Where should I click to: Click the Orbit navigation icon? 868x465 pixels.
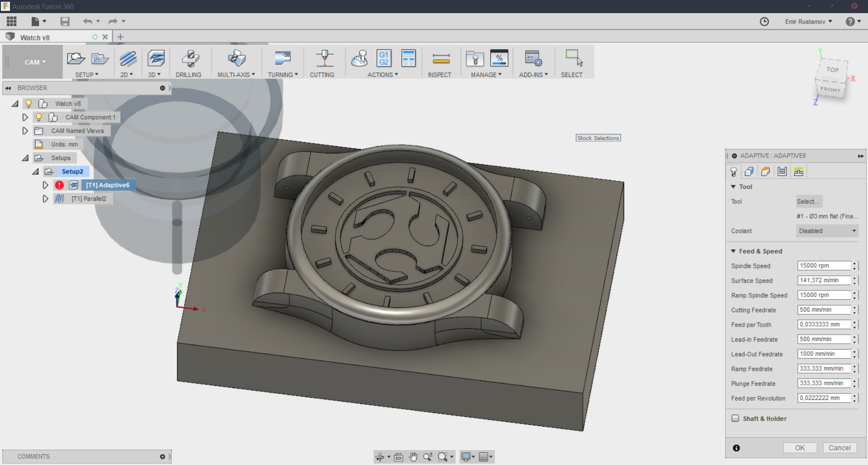coord(380,457)
